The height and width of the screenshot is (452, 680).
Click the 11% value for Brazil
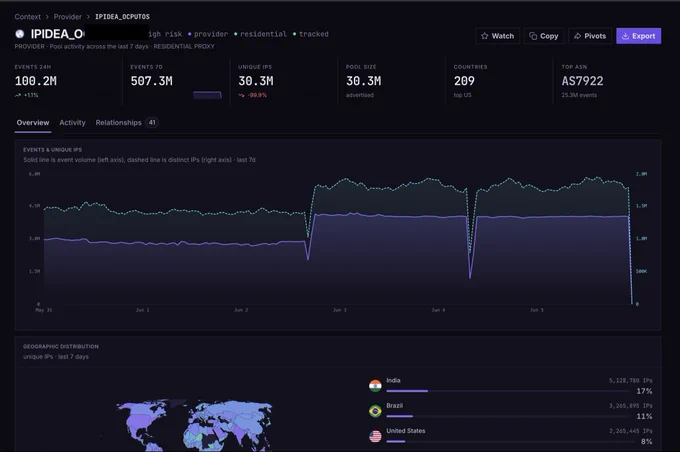point(644,416)
